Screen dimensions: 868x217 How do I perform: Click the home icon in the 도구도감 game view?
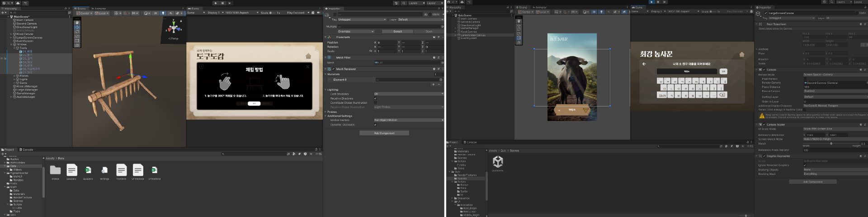click(x=308, y=56)
